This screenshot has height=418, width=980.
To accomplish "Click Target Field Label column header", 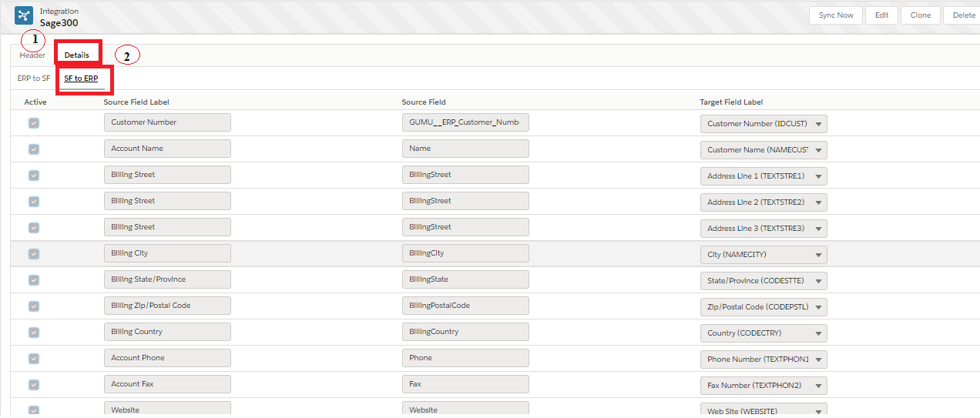I will click(x=731, y=102).
